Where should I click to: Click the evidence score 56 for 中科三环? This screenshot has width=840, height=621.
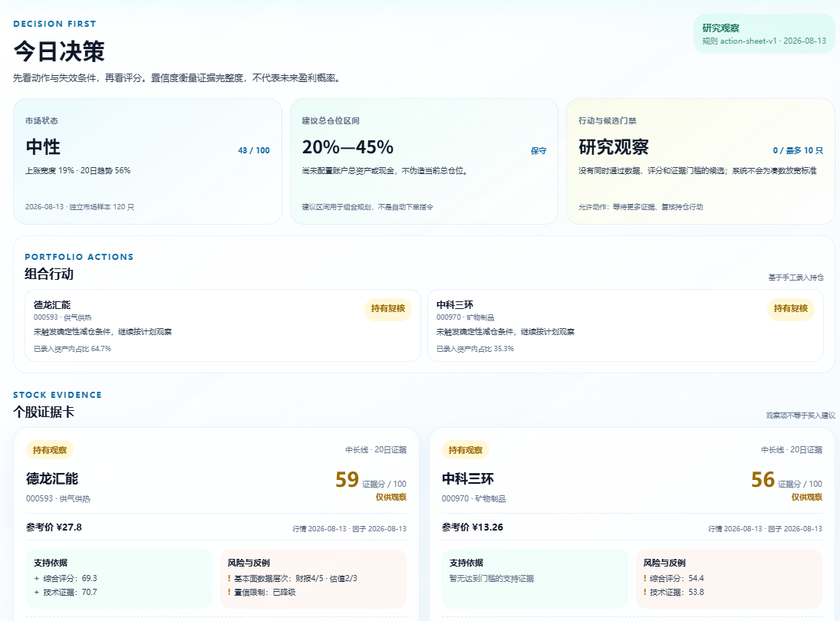coord(763,480)
